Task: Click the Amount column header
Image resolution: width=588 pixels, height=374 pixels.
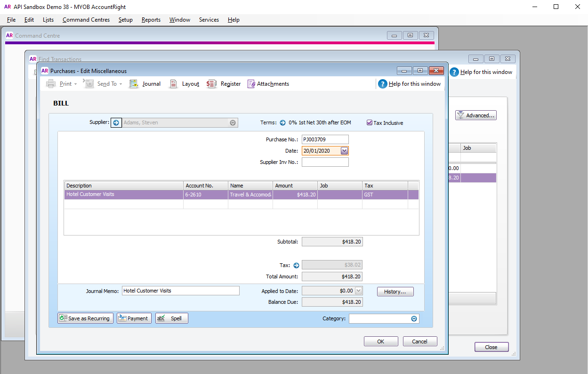Action: click(x=295, y=186)
